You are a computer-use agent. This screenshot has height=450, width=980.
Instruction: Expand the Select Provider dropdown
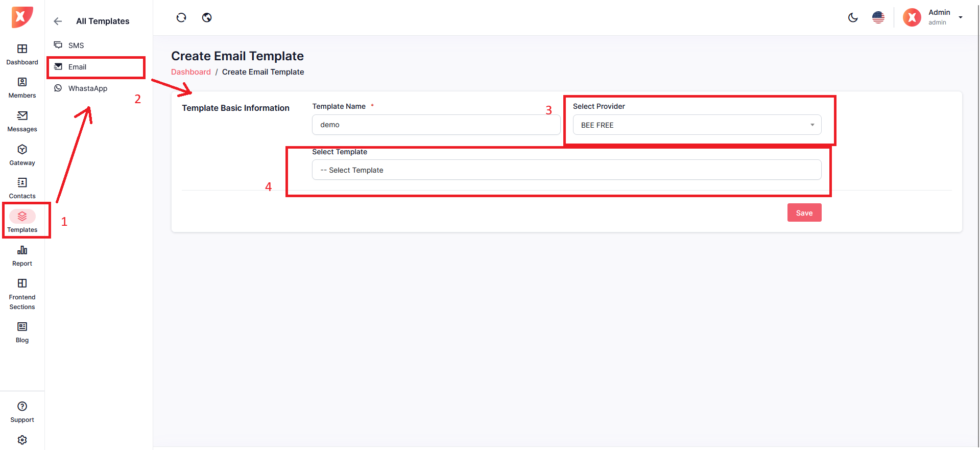click(697, 125)
